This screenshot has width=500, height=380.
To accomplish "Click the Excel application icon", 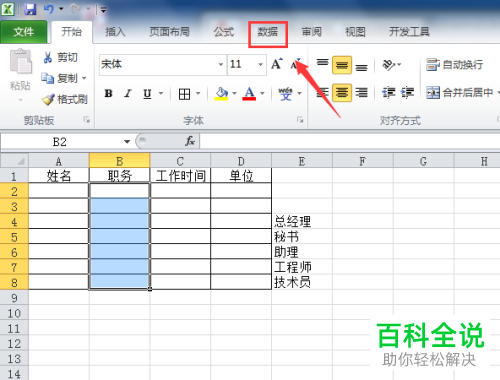I will 8,9.
